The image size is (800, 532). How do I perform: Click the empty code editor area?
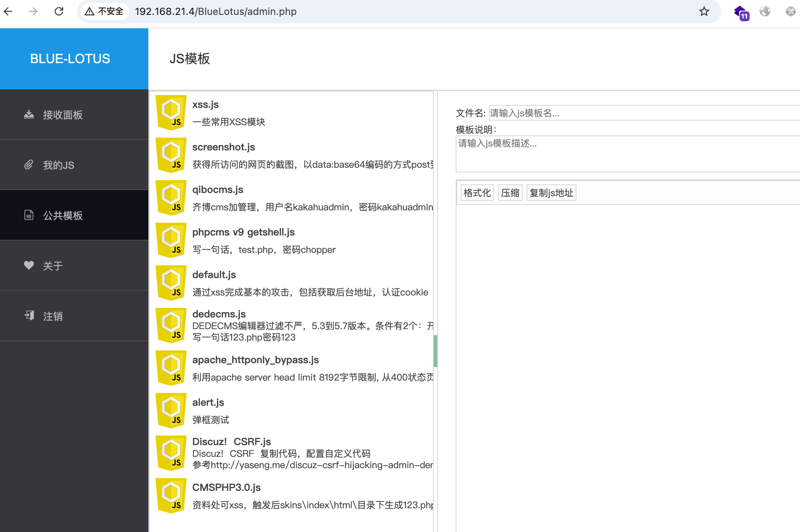click(628, 368)
